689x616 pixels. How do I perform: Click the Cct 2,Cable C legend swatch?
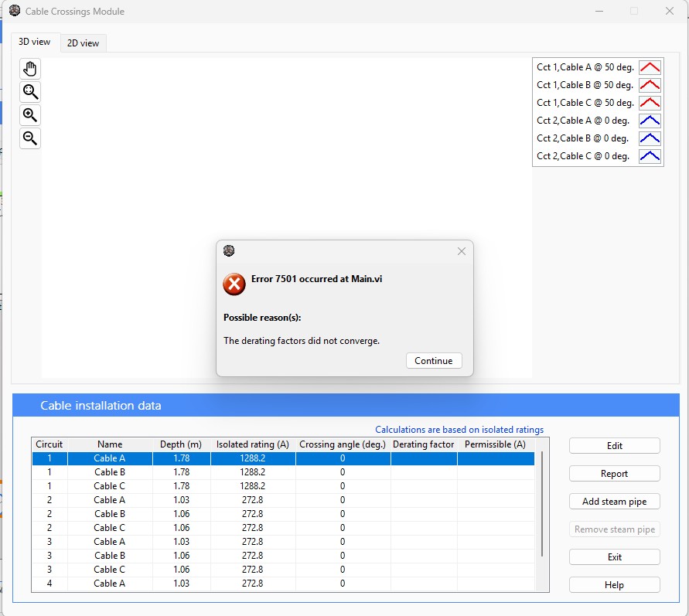coord(650,156)
